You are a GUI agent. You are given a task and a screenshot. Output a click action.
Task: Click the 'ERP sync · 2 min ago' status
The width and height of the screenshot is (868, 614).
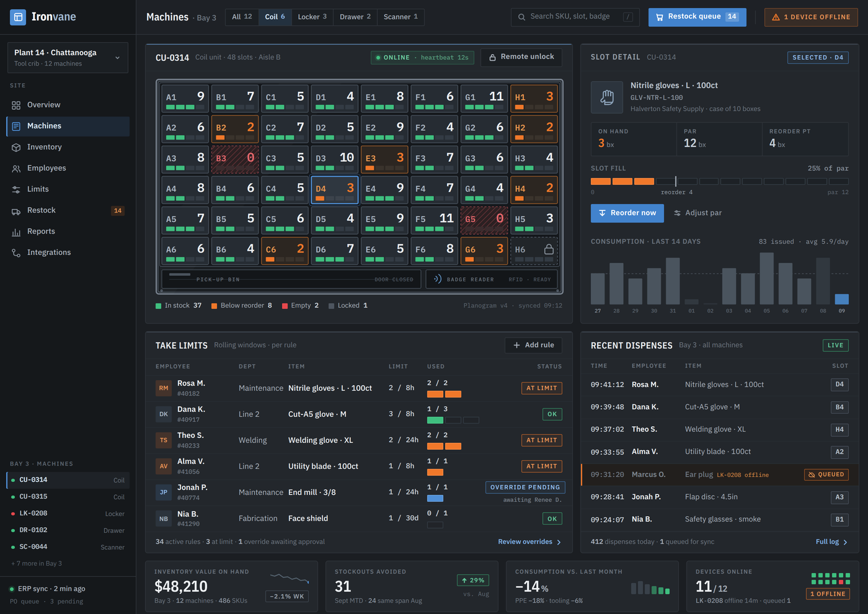(x=48, y=589)
